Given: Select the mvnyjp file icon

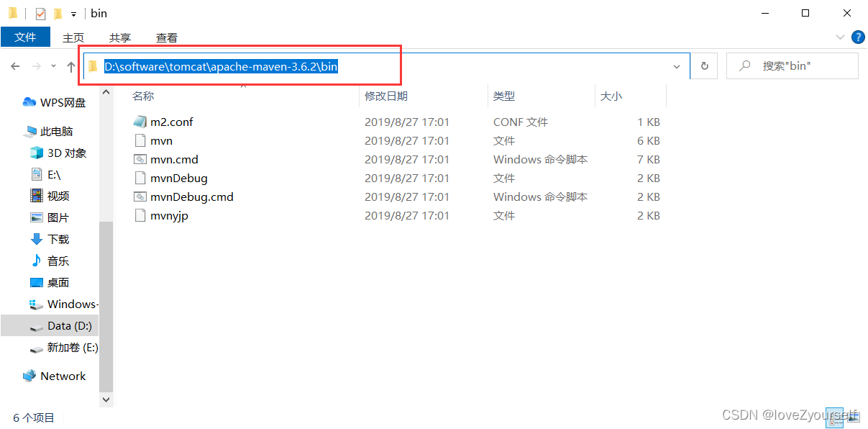Looking at the screenshot, I should (x=140, y=215).
